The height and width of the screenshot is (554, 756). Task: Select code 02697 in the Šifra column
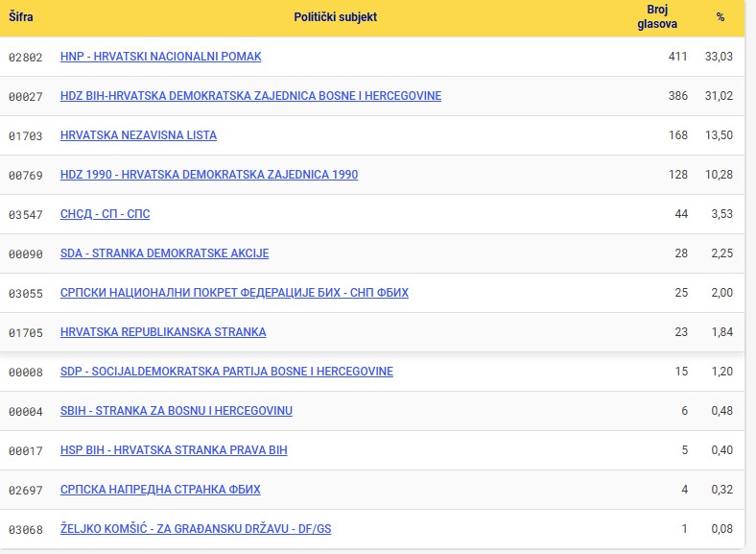pyautogui.click(x=26, y=490)
